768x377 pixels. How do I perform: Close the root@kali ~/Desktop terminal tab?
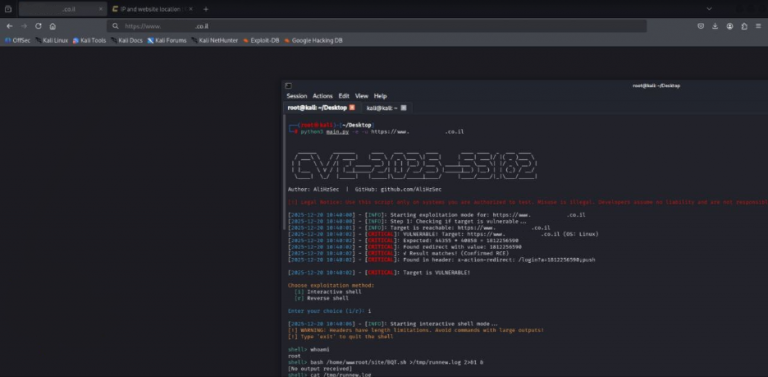click(352, 108)
